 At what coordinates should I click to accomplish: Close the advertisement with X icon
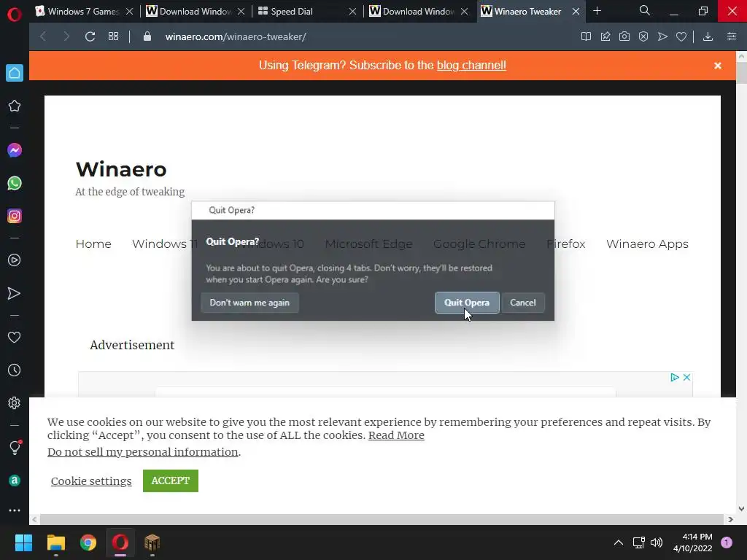tap(686, 377)
